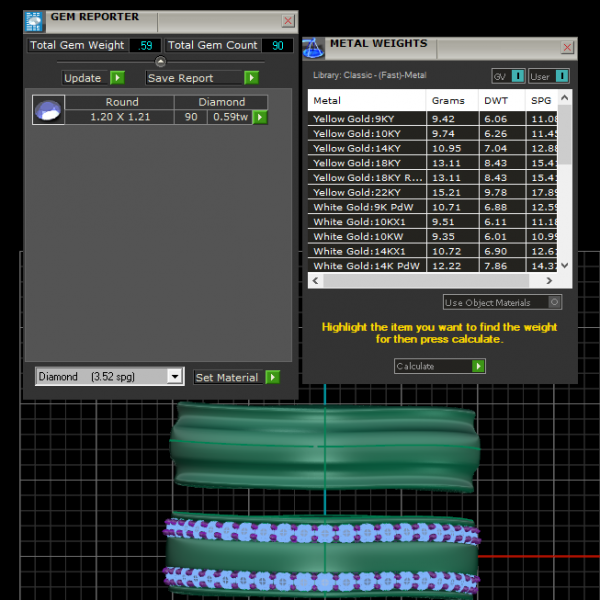
Task: Open the Diamond (3.52 spg) material dropdown
Action: coord(175,377)
